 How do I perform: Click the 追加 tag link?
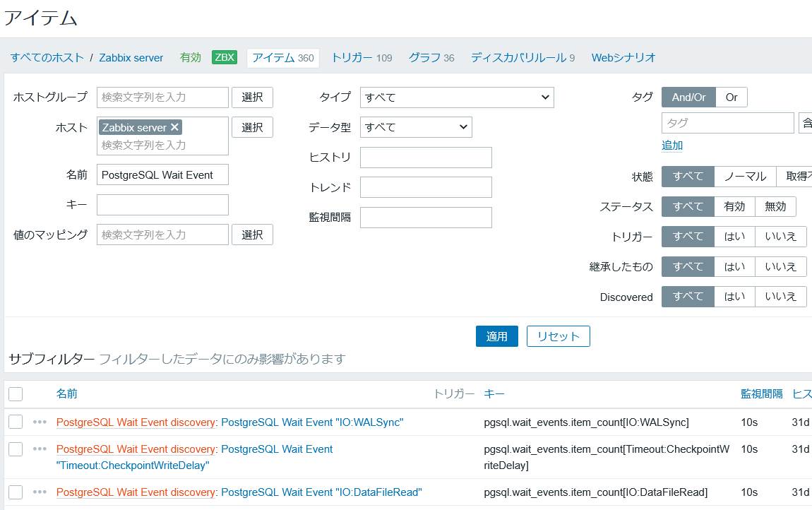(672, 146)
